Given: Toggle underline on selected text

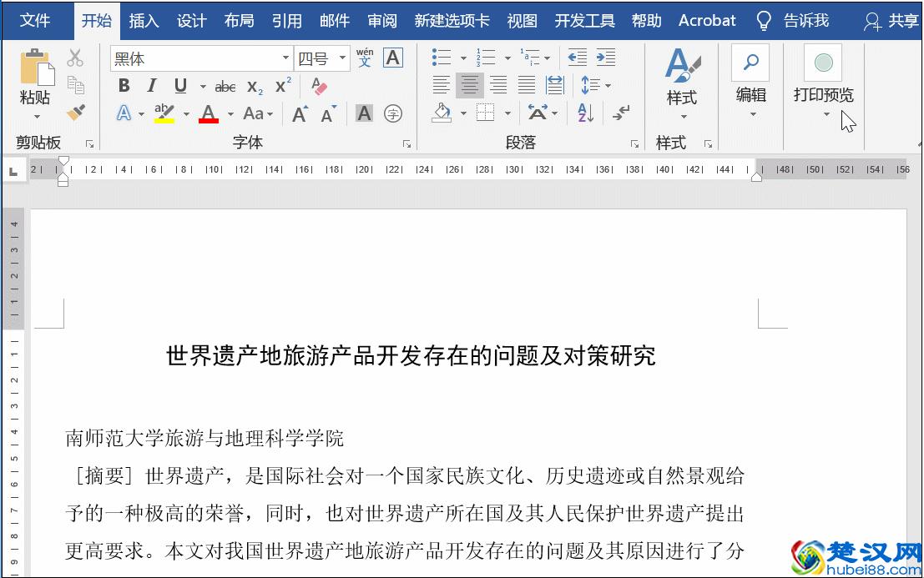Looking at the screenshot, I should point(180,86).
